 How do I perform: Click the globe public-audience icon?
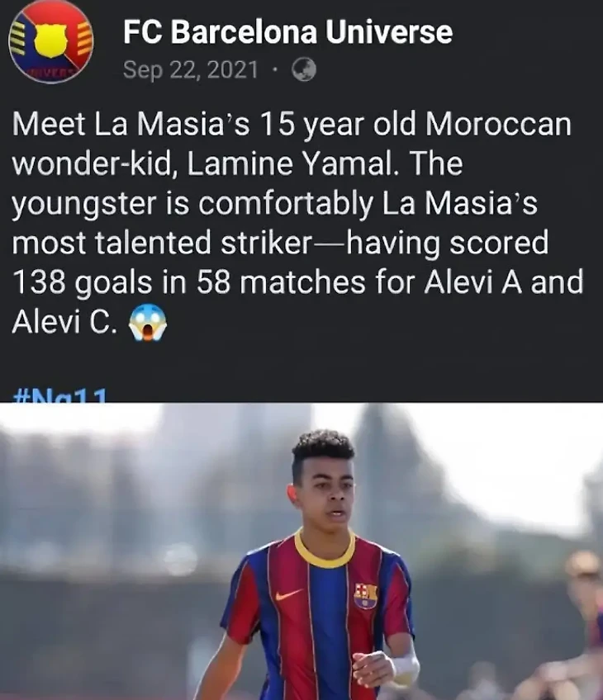point(304,70)
